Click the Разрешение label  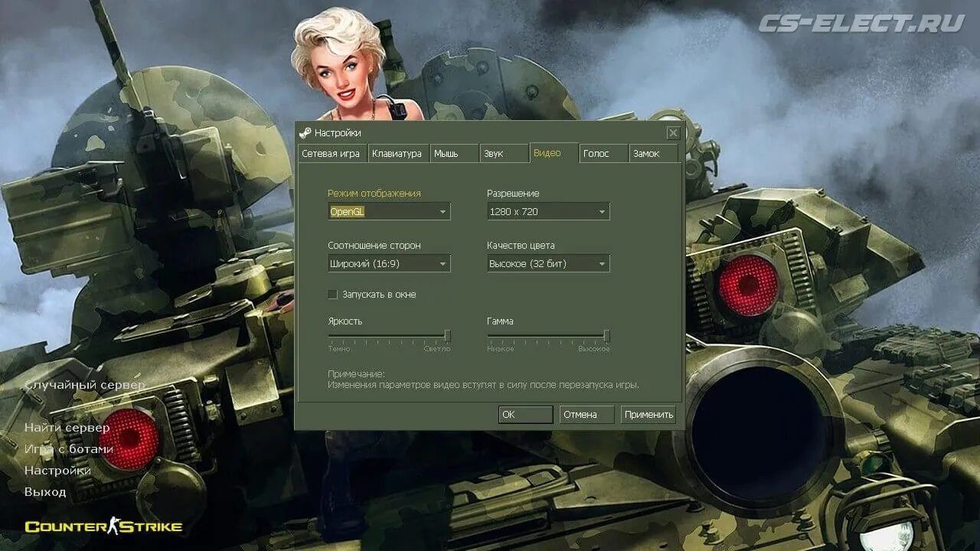click(513, 194)
